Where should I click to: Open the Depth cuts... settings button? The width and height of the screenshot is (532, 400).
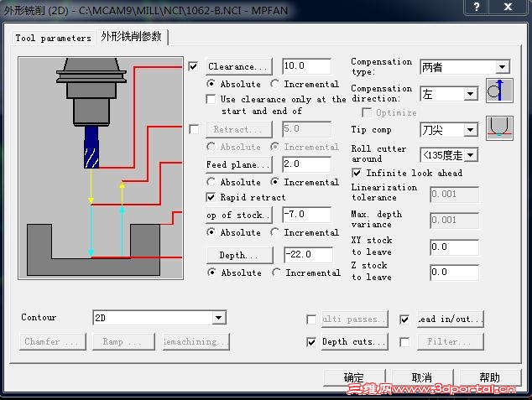355,341
